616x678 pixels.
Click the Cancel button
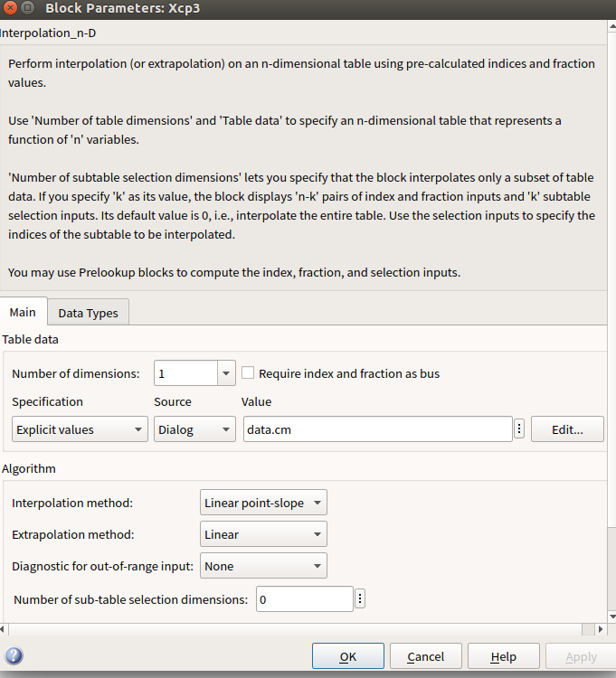pos(426,656)
